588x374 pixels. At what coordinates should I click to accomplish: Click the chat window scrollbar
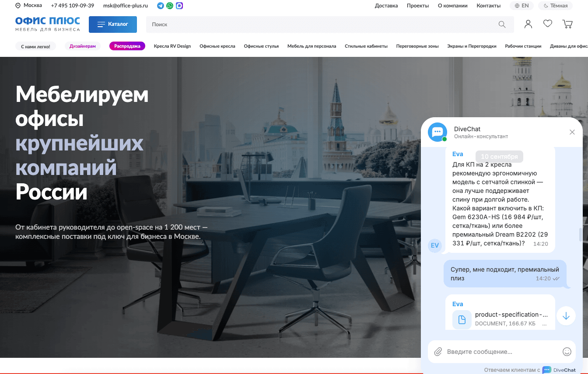coord(581,234)
